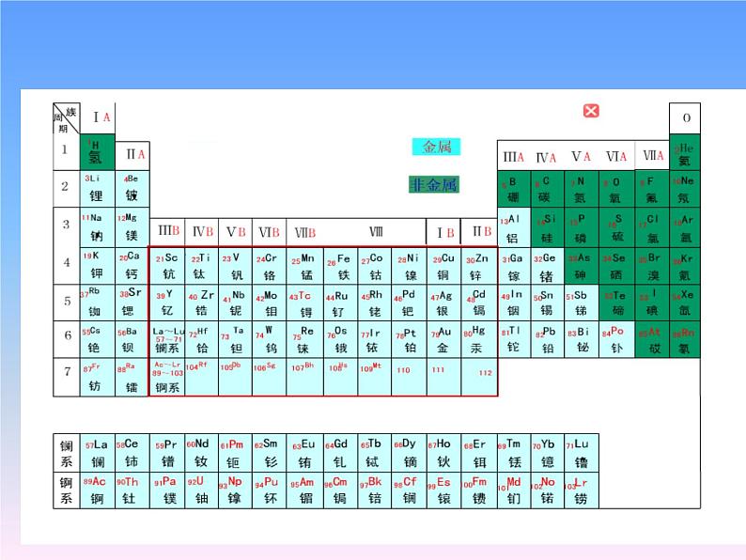This screenshot has height=560, width=746.
Task: Click the Fe 铁 element cell
Action: 340,266
